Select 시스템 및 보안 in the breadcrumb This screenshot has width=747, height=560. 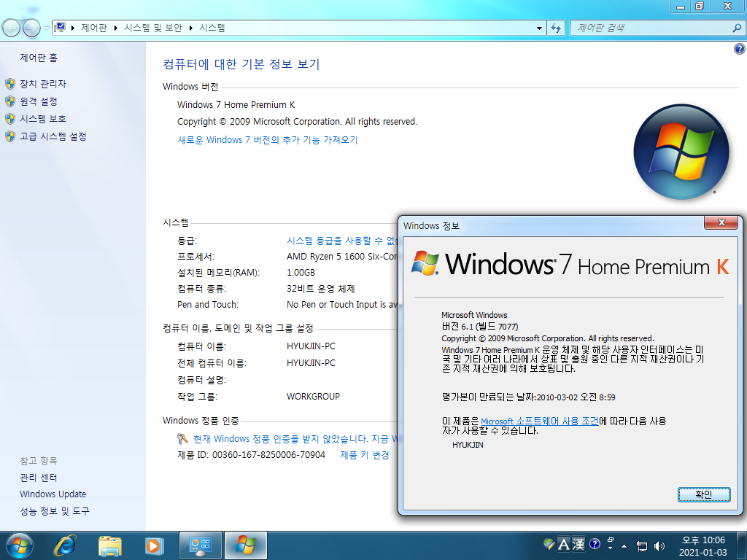pos(153,28)
